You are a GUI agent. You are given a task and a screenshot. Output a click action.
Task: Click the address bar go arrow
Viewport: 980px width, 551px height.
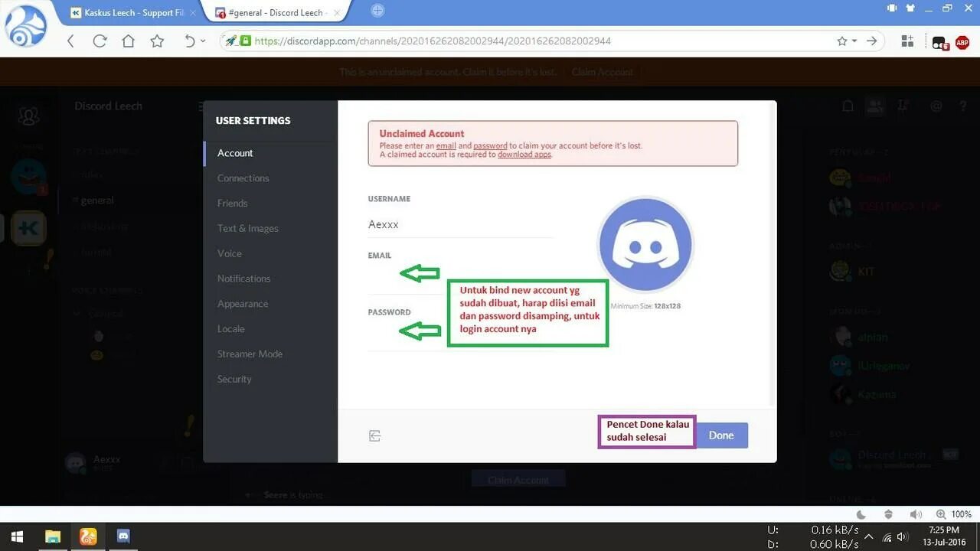coord(871,41)
